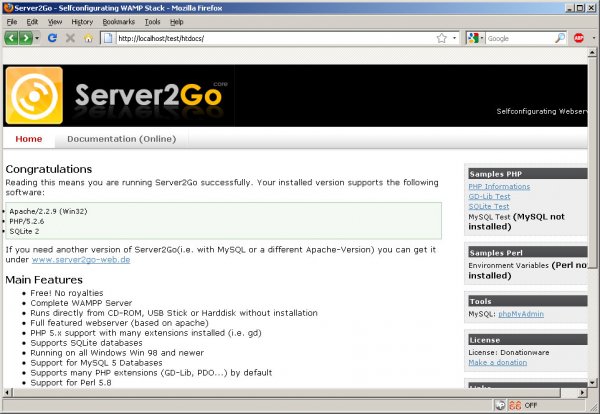Open the address bar history dropdown

tap(454, 38)
